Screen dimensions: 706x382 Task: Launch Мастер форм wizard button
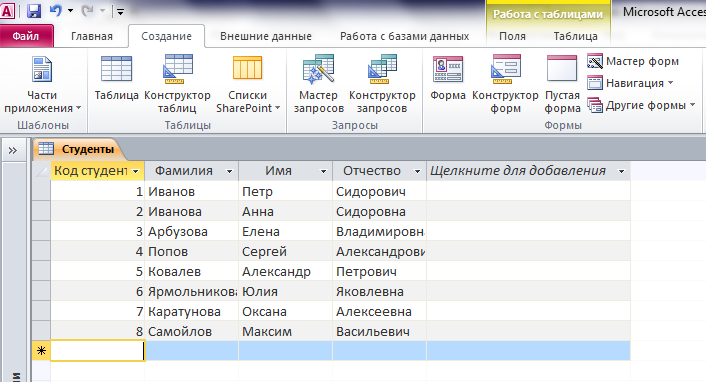633,61
